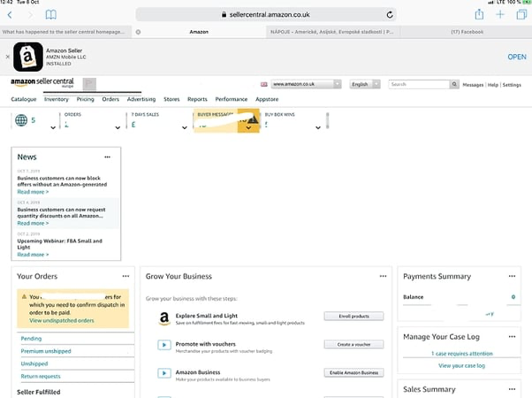Viewport: 532px width, 398px height.
Task: Open the English language dropdown
Action: (x=365, y=84)
